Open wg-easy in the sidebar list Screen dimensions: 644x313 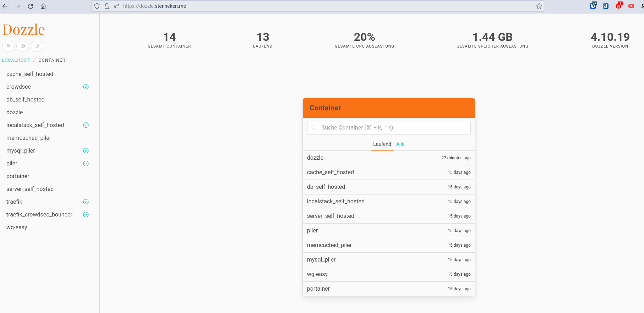[x=17, y=227]
